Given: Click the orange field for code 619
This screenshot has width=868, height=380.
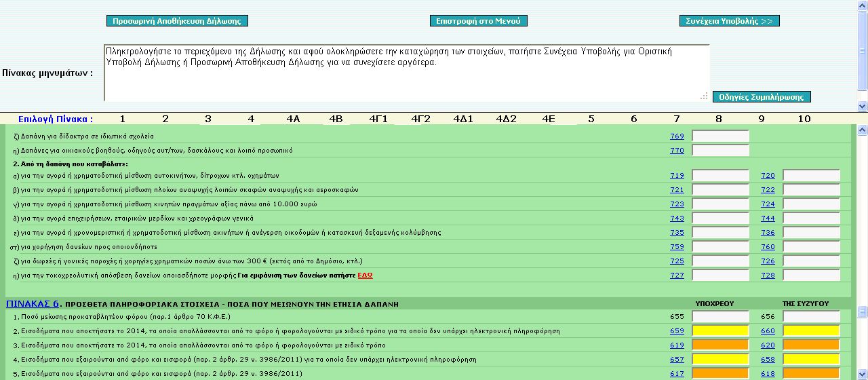Looking at the screenshot, I should [x=720, y=345].
